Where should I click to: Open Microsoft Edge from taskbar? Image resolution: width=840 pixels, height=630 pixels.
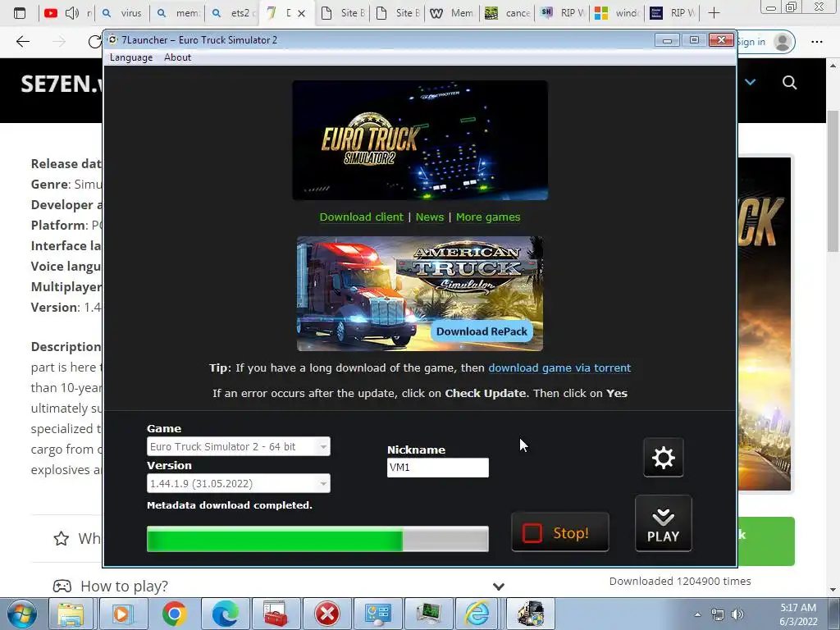tap(225, 614)
